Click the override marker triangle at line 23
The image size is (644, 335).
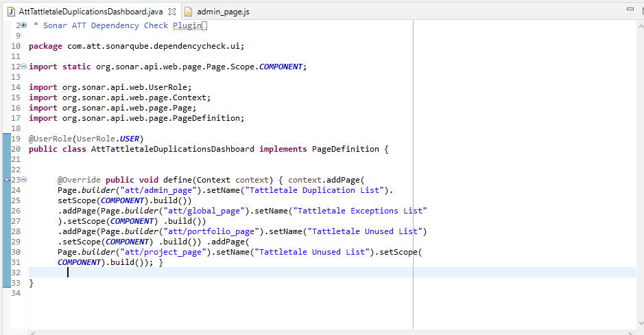click(x=7, y=180)
